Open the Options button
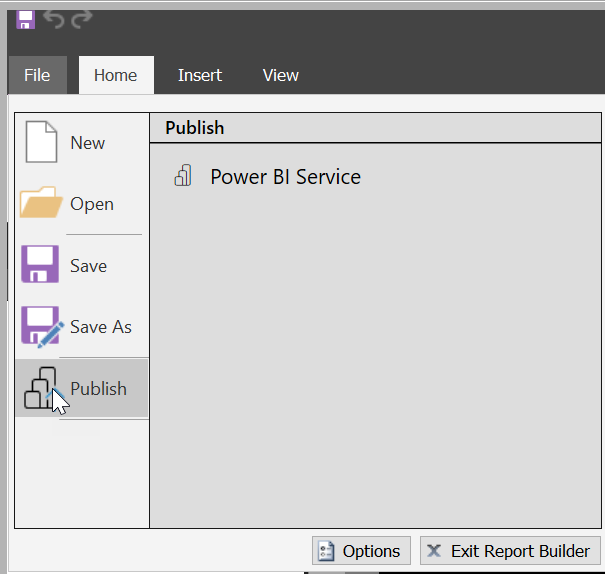Image resolution: width=605 pixels, height=574 pixels. pos(361,551)
